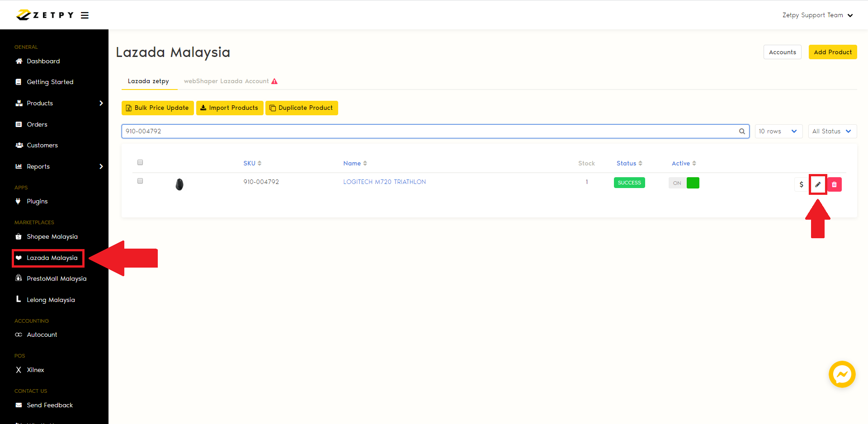Open PrestoMall Malaysia marketplace

point(57,278)
